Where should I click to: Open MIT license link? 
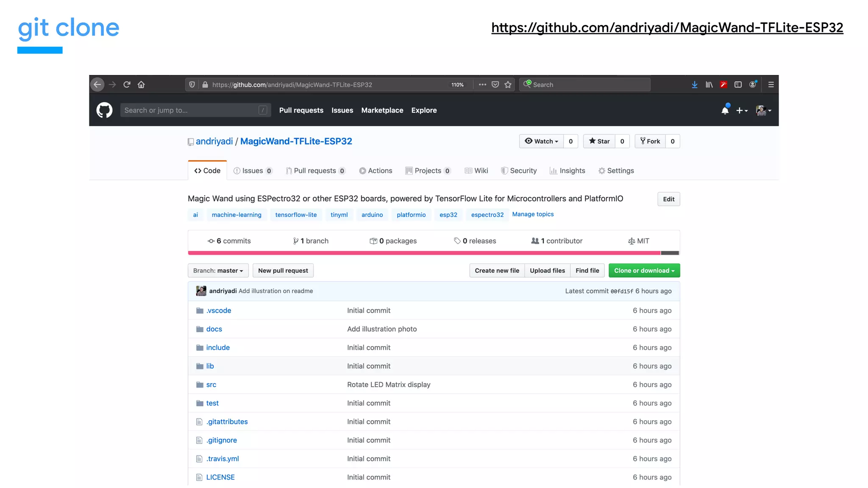[638, 241]
